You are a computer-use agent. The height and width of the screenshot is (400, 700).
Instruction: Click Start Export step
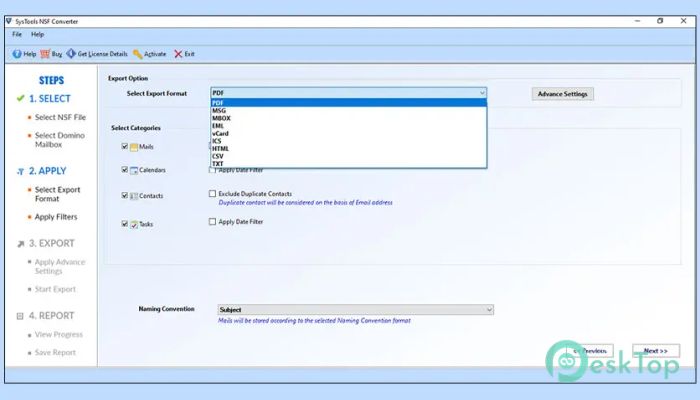(55, 289)
